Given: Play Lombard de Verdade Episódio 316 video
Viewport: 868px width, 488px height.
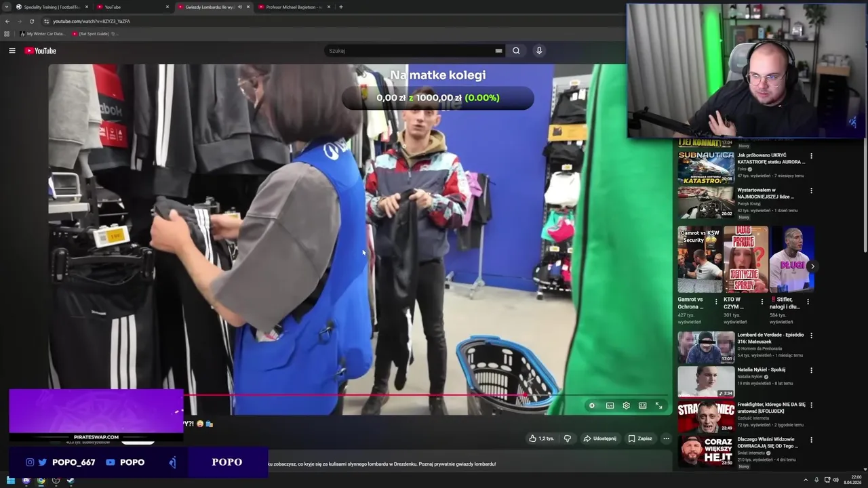Looking at the screenshot, I should (x=706, y=347).
